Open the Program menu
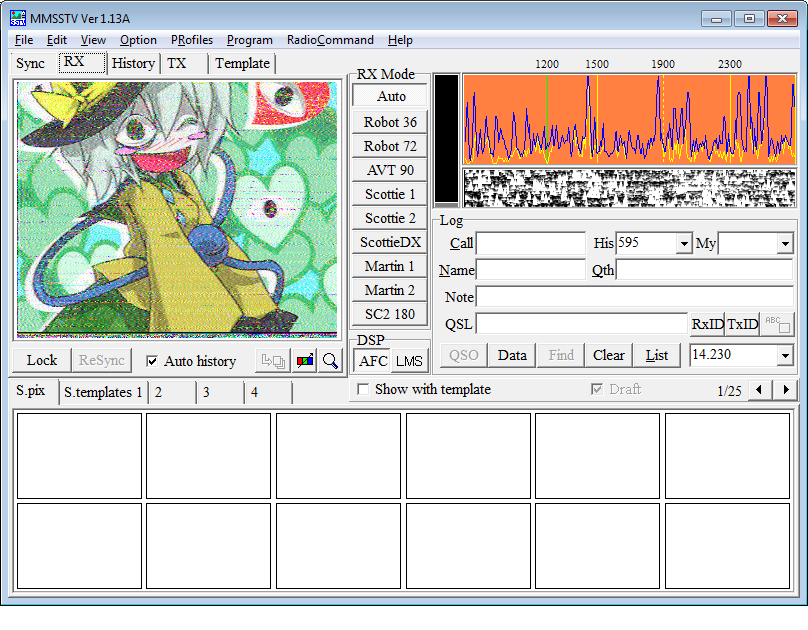Image resolution: width=808 pixels, height=630 pixels. [x=249, y=40]
